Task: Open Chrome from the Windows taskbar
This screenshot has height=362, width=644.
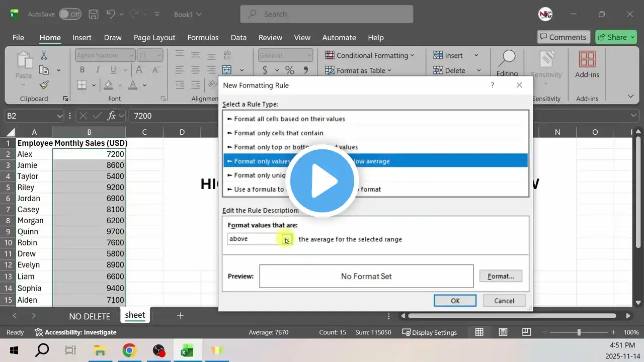Action: pyautogui.click(x=129, y=350)
